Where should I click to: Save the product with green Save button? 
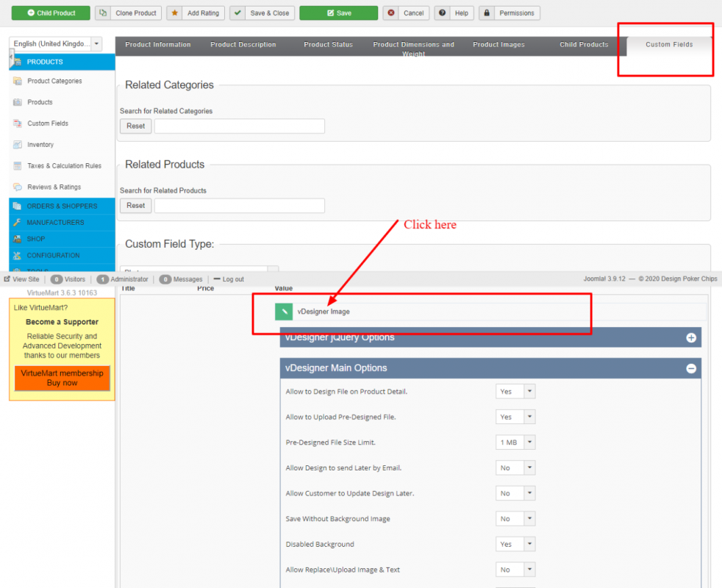(338, 13)
